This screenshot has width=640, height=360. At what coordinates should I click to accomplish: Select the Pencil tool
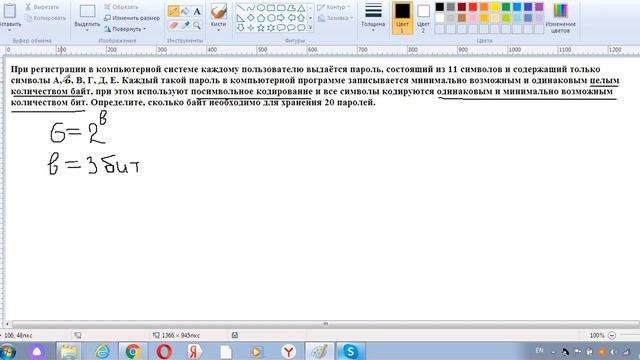coord(173,11)
